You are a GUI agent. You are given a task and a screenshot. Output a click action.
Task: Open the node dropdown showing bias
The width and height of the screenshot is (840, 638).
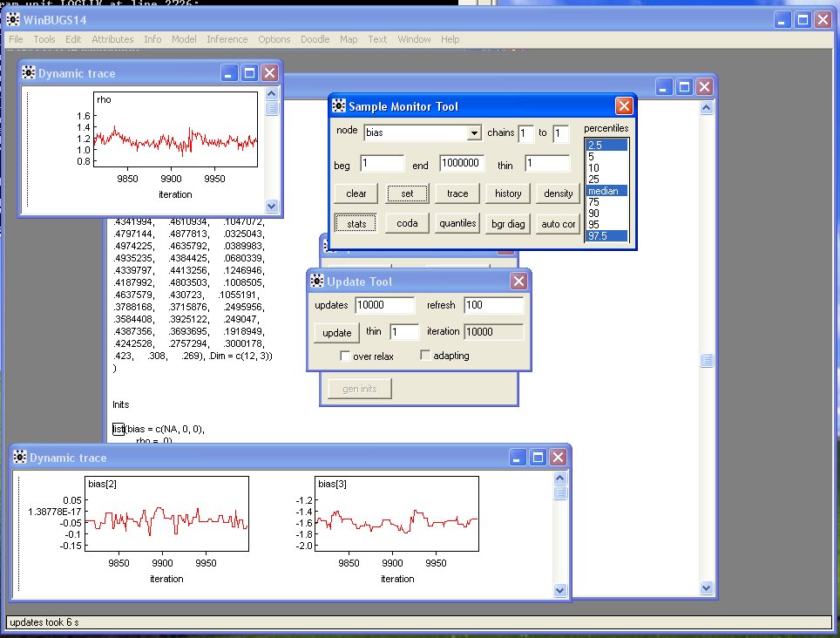click(474, 133)
